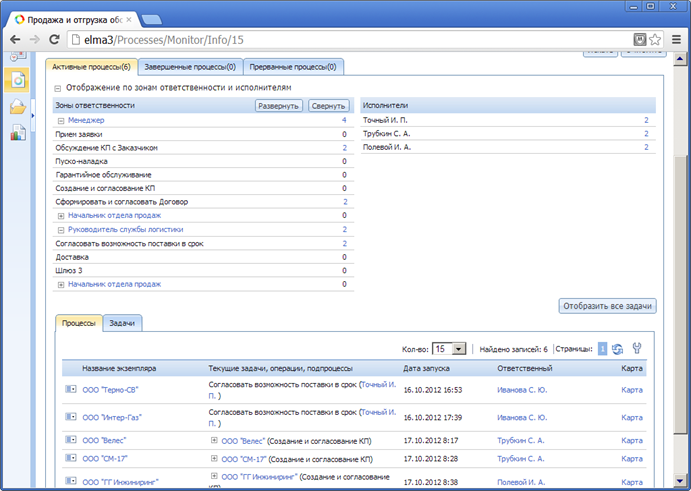Open the Chrome menu icon

[x=677, y=39]
